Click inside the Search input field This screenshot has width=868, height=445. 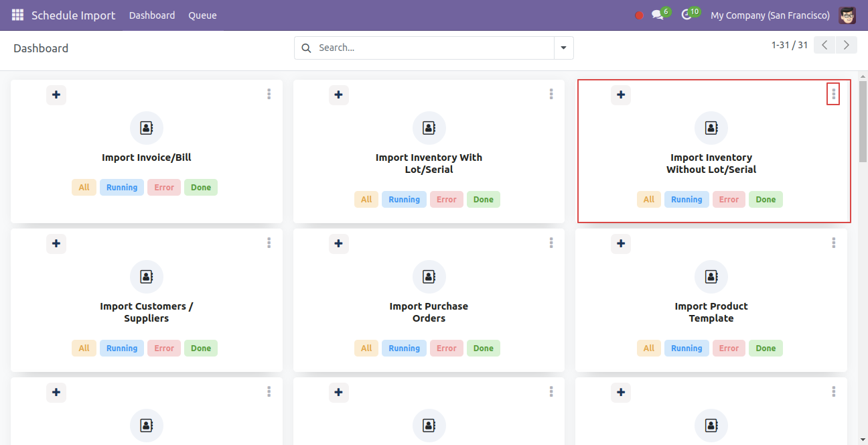434,48
